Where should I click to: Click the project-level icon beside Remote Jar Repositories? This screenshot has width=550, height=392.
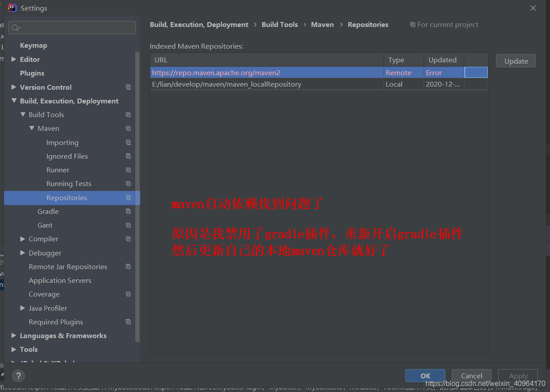click(x=128, y=266)
